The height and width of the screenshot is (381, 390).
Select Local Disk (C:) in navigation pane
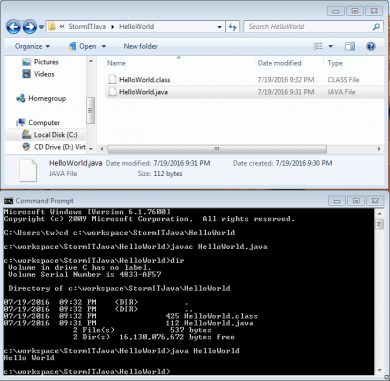49,135
